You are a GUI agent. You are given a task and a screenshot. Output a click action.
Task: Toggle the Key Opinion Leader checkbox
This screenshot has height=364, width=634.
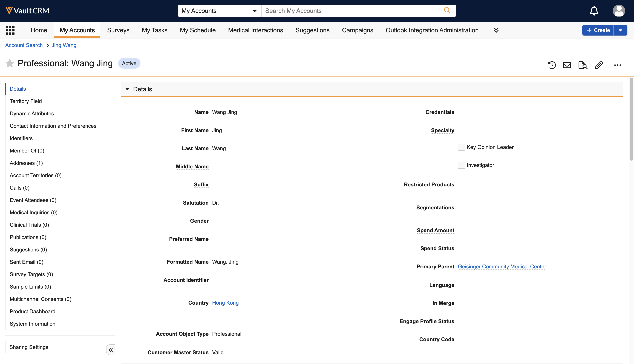[x=461, y=147]
